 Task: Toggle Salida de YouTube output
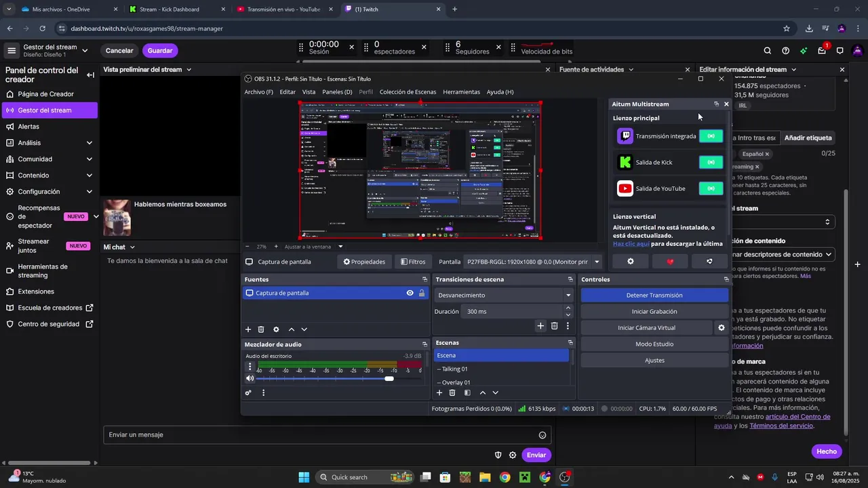[711, 188]
